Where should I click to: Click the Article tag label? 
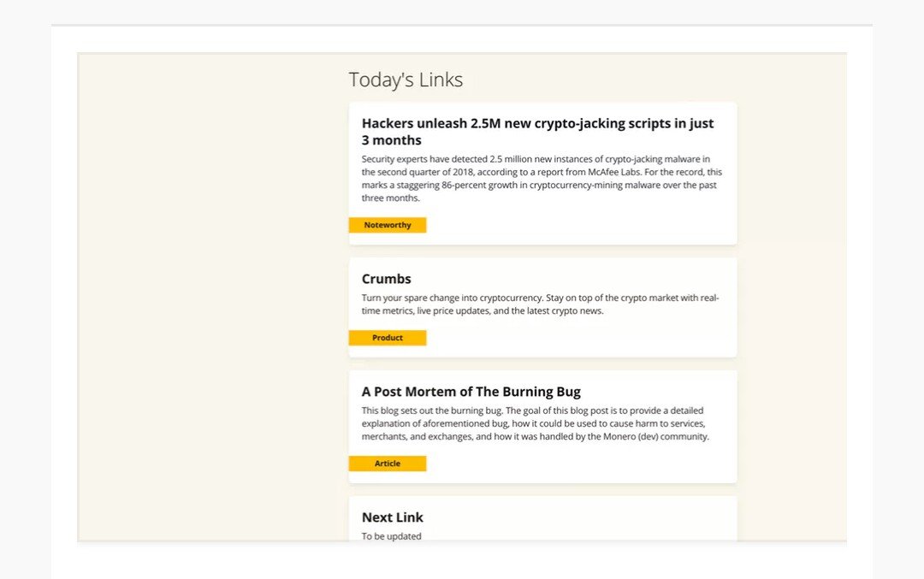click(x=388, y=464)
